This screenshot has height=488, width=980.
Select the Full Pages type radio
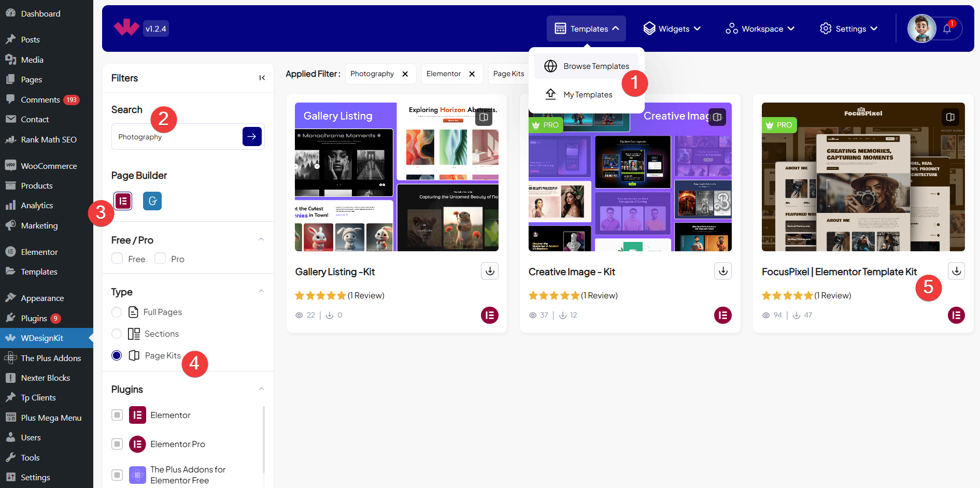pyautogui.click(x=117, y=312)
